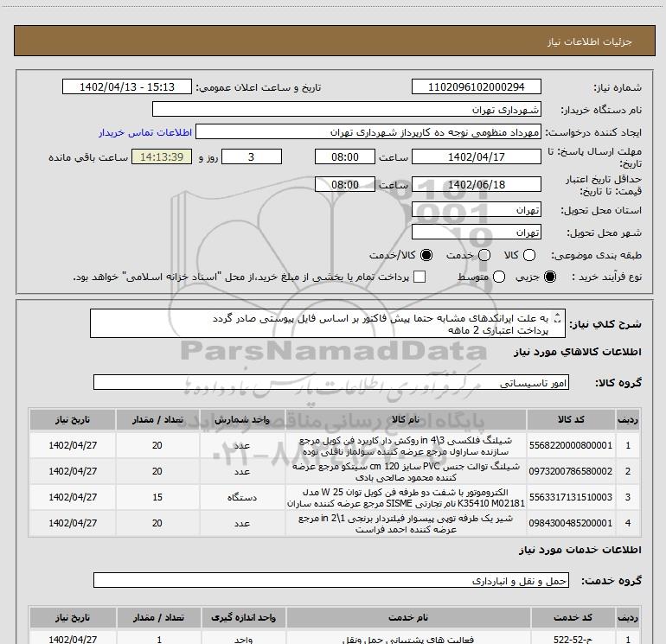Click service code ح-52-522
Screen dimensions: 666x644
tap(573, 639)
